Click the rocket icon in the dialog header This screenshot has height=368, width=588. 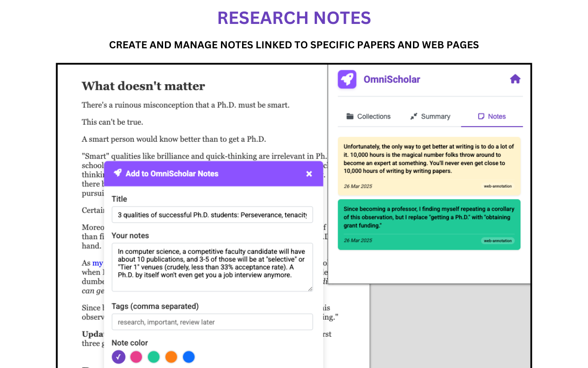coord(118,173)
